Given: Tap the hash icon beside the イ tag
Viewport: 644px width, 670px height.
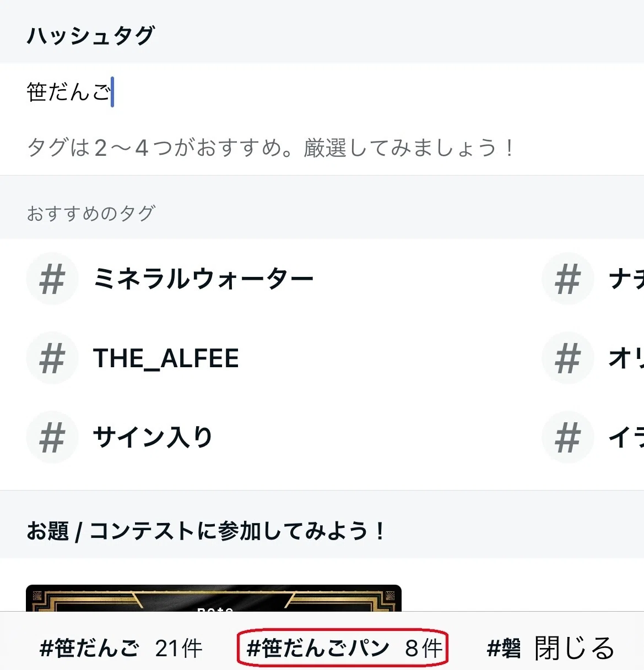Looking at the screenshot, I should pyautogui.click(x=567, y=437).
